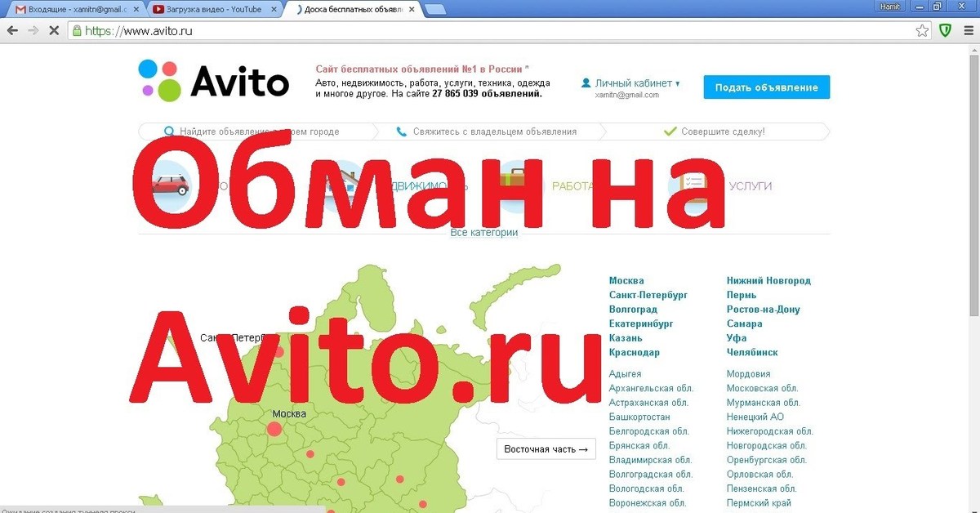
Task: Click the browser forward arrow
Action: coord(33,31)
